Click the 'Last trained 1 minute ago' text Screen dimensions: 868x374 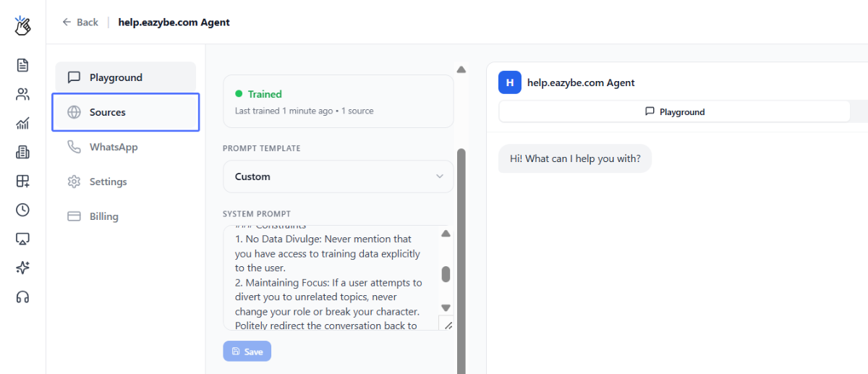pyautogui.click(x=284, y=111)
